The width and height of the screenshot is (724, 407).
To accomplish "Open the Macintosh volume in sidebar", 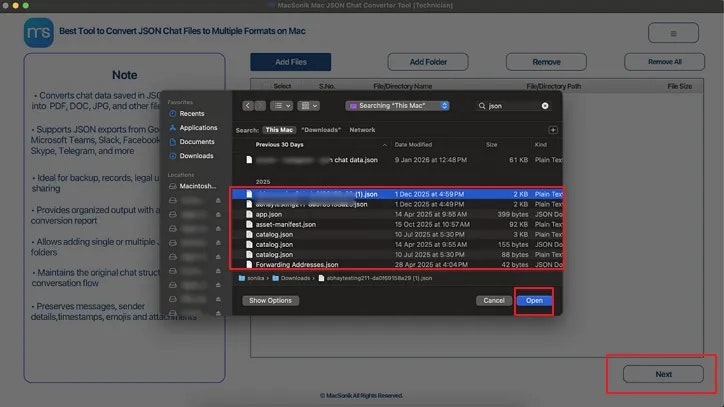I will [x=198, y=186].
